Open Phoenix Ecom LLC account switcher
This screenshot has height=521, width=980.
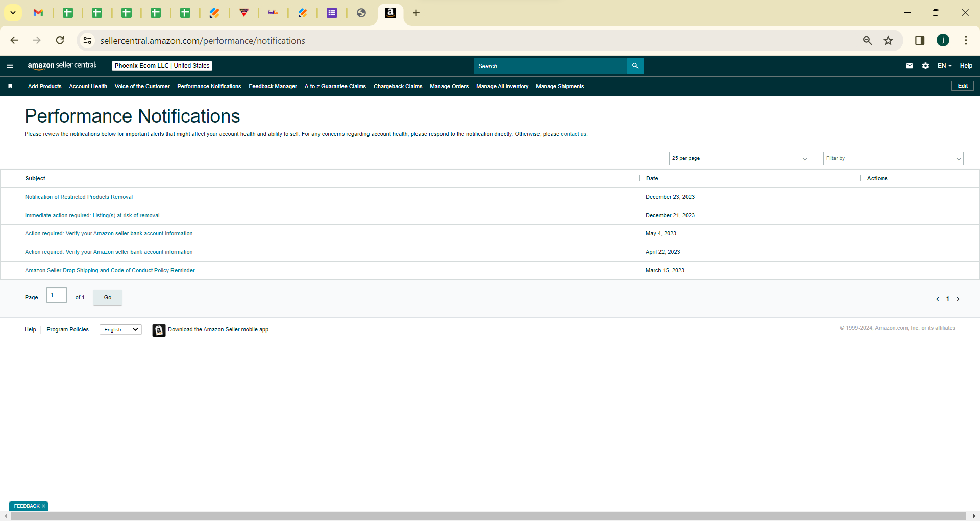pyautogui.click(x=162, y=66)
